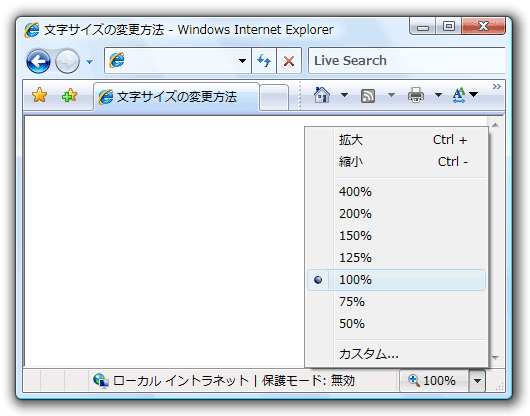This screenshot has height=416, width=530.
Task: Click the Add to Favorites icon
Action: tap(70, 95)
